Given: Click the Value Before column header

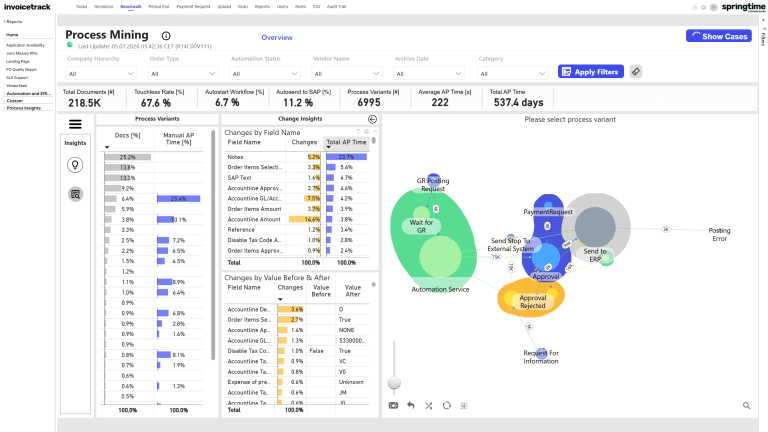Looking at the screenshot, I should click(x=321, y=291).
